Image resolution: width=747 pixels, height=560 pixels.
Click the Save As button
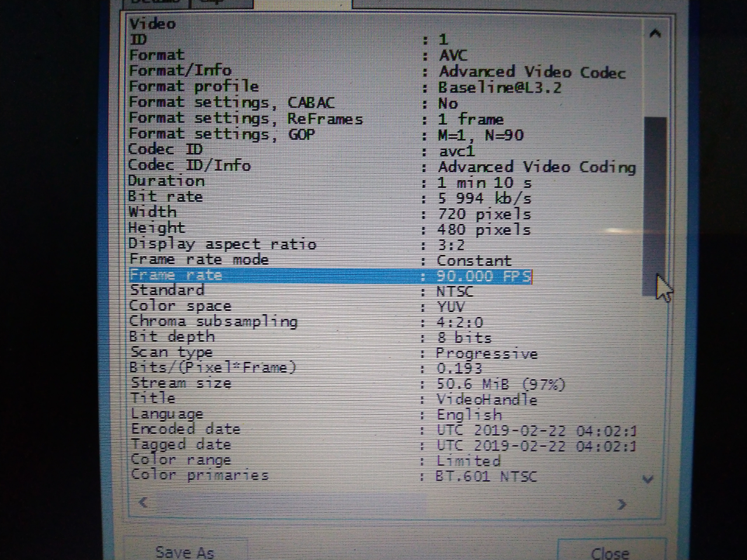[184, 551]
